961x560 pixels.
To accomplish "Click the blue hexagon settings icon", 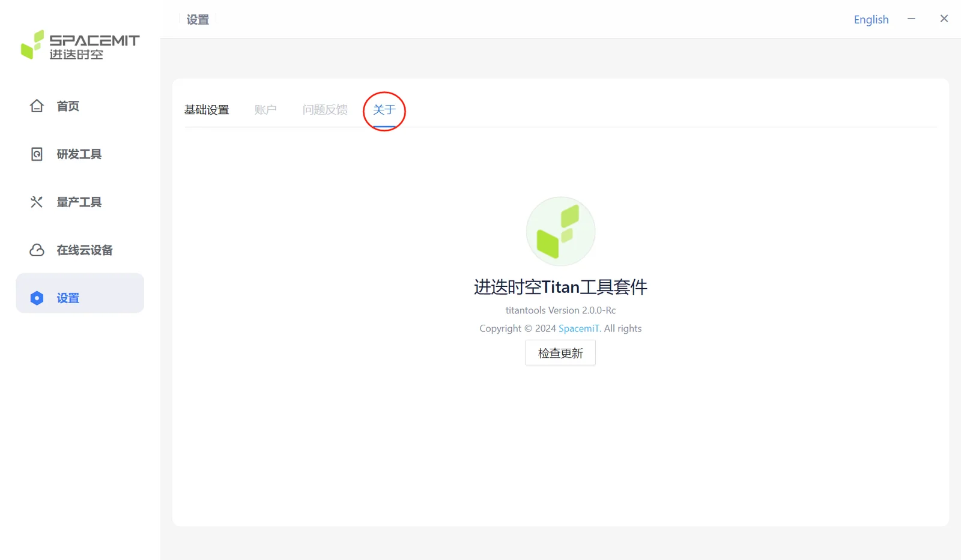I will pyautogui.click(x=37, y=298).
